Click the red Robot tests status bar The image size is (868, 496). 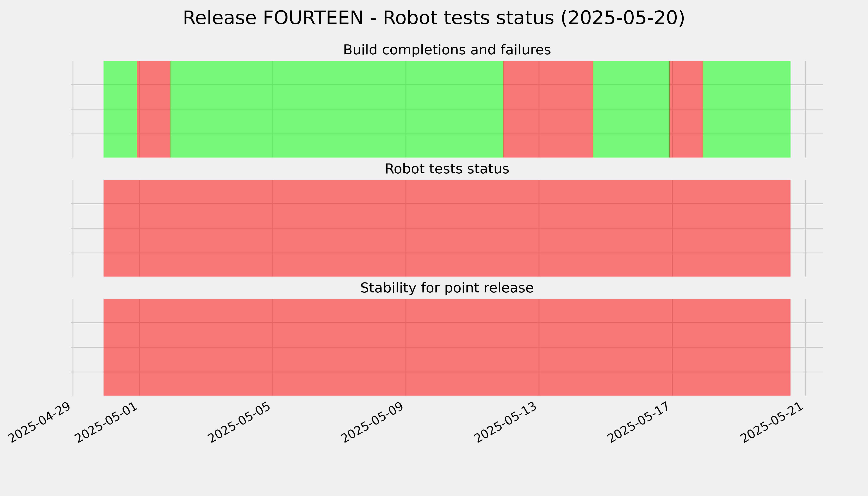point(447,228)
